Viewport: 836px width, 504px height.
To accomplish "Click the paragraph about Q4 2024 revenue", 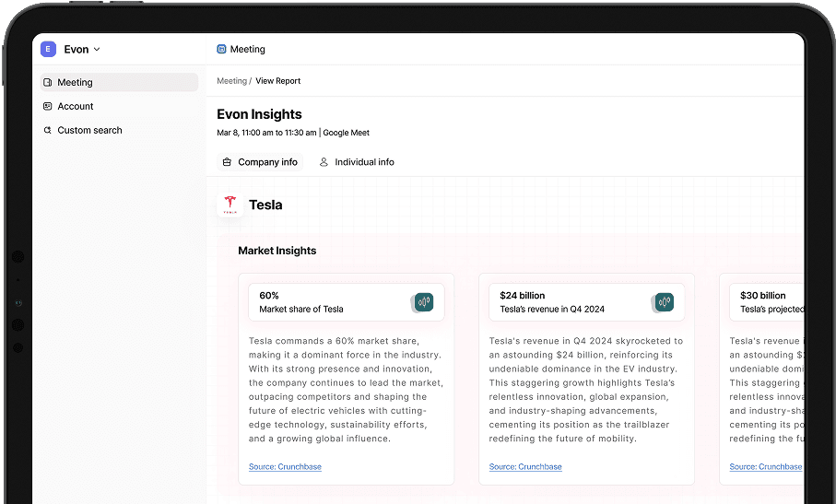I will tap(586, 390).
